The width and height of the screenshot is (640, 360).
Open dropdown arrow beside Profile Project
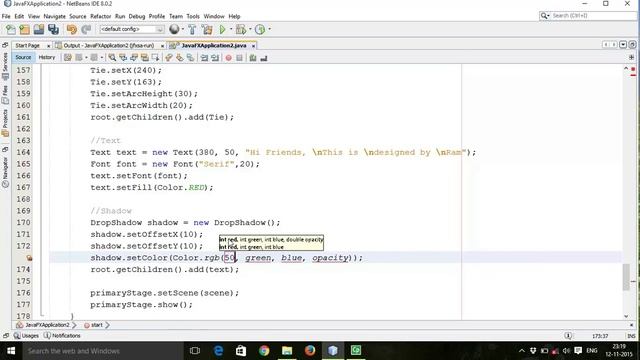point(269,29)
